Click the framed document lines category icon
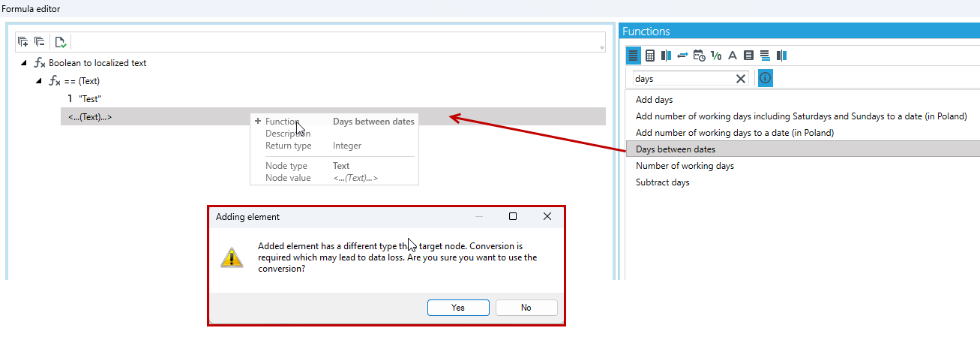This screenshot has height=343, width=980. click(748, 56)
